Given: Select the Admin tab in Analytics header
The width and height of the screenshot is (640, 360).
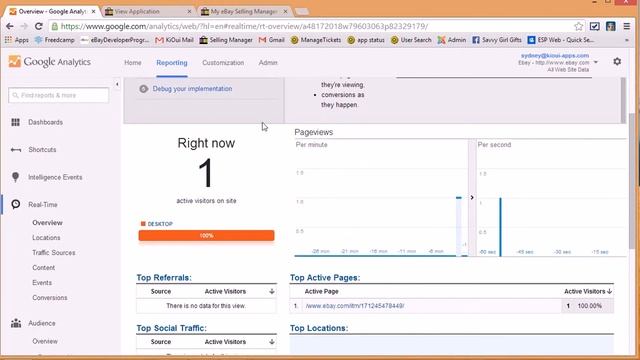Looking at the screenshot, I should 268,63.
